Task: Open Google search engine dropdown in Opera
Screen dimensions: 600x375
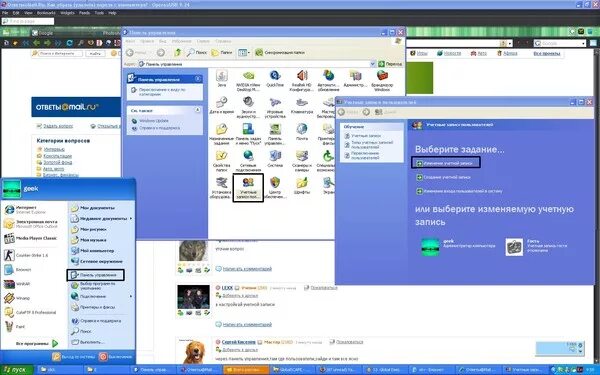Action: point(584,43)
